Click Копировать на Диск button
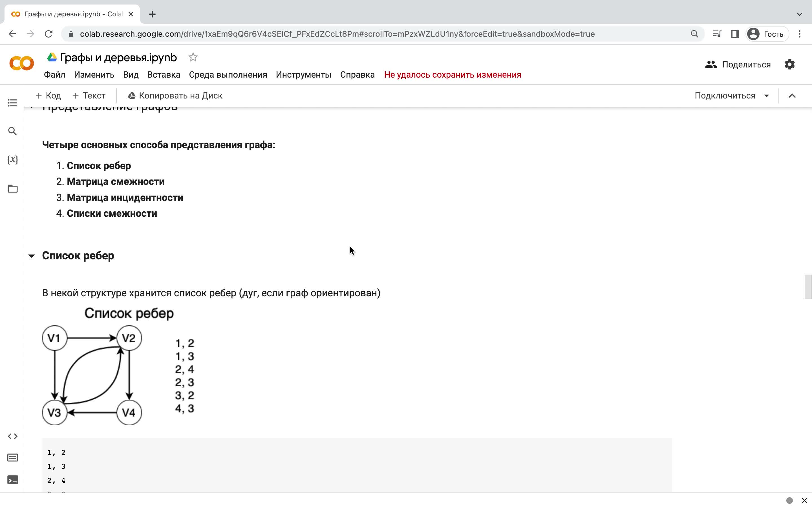Viewport: 812px width, 508px height. point(175,96)
